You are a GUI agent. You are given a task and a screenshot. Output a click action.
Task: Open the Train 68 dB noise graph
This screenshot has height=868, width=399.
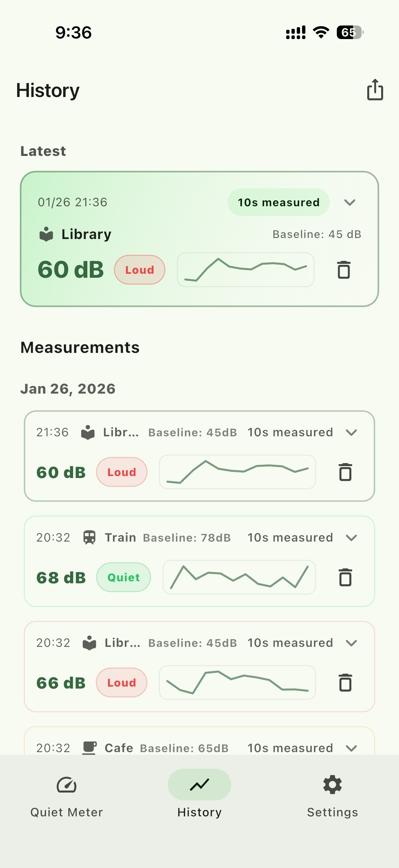click(x=239, y=577)
